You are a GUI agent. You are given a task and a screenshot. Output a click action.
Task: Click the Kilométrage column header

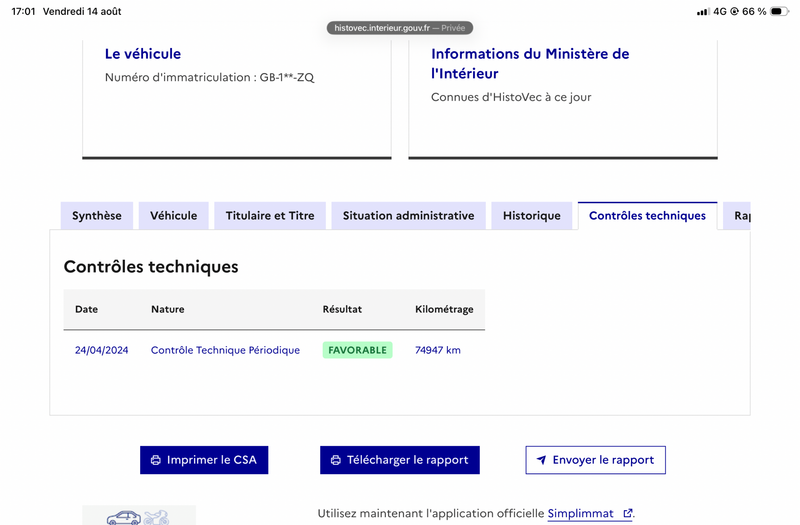tap(444, 309)
